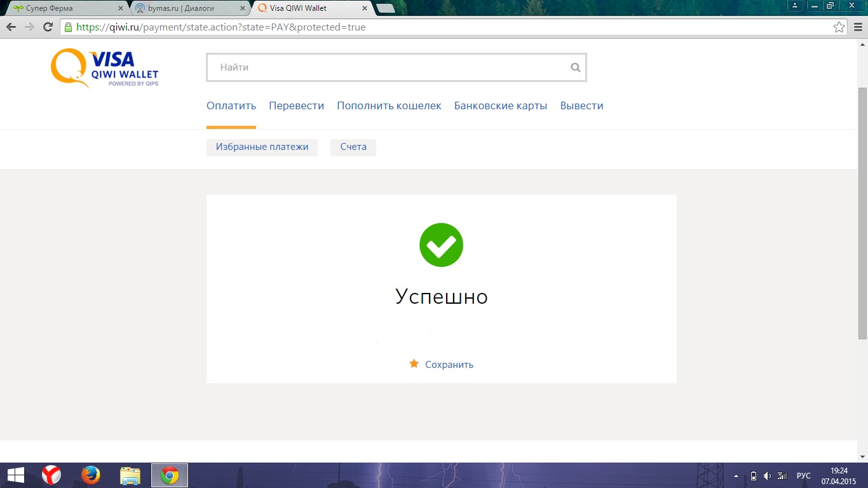868x488 pixels.
Task: Bookmark page with the star icon
Action: tap(839, 27)
